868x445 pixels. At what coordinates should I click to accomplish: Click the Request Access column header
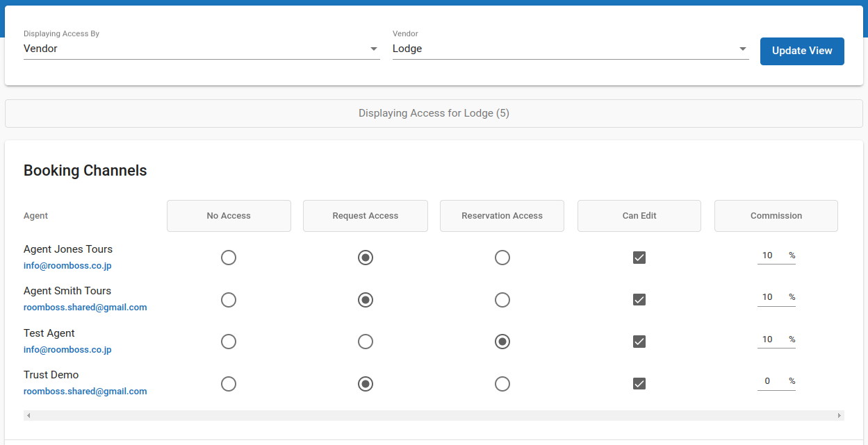pos(365,216)
